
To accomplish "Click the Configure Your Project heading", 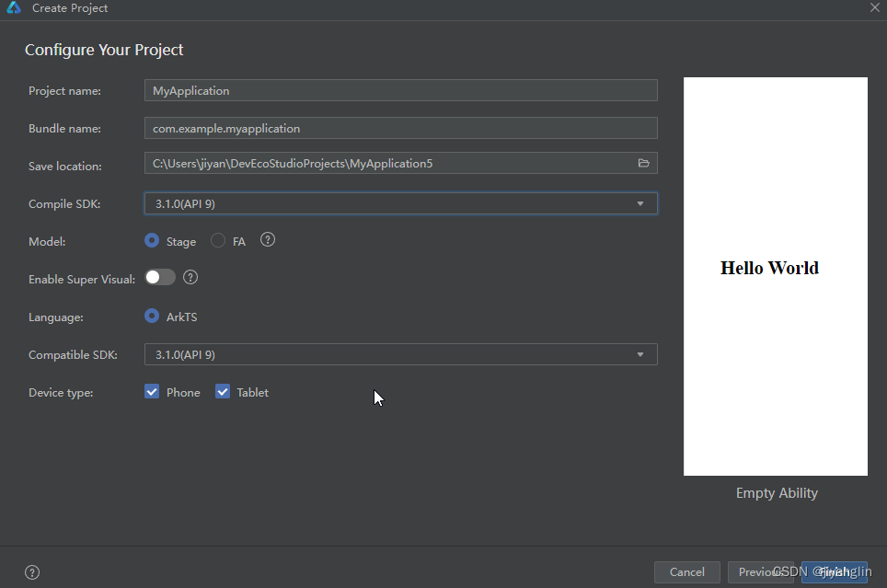I will [x=104, y=50].
